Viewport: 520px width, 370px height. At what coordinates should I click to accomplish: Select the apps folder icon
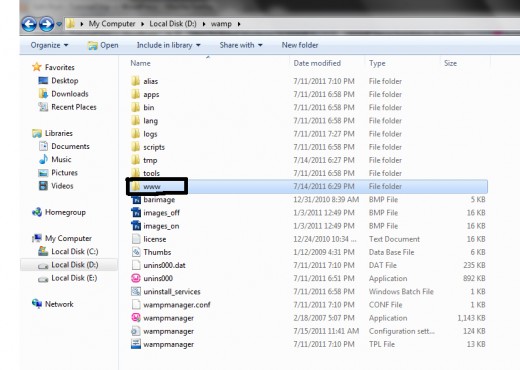[x=135, y=94]
